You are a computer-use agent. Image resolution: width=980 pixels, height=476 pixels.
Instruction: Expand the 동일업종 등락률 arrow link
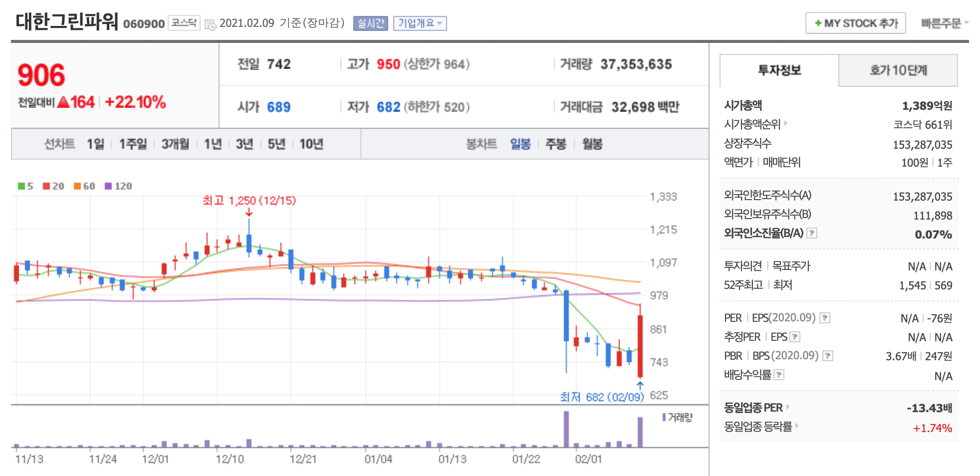796,426
